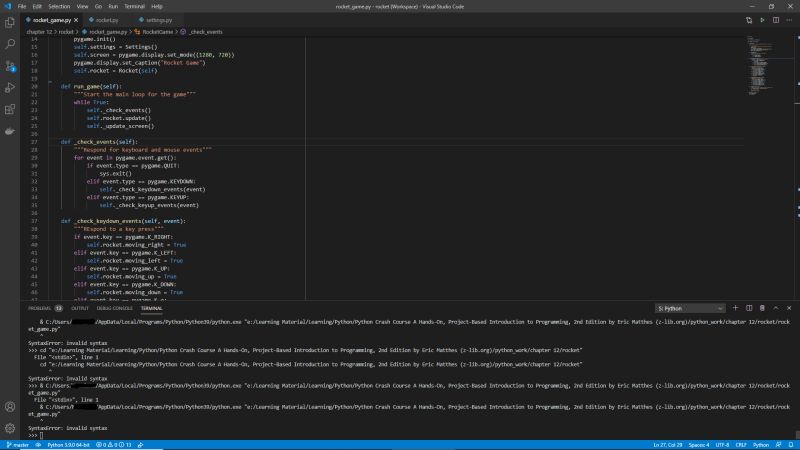Switch to the Debug Console tab
The height and width of the screenshot is (450, 800).
click(x=114, y=308)
